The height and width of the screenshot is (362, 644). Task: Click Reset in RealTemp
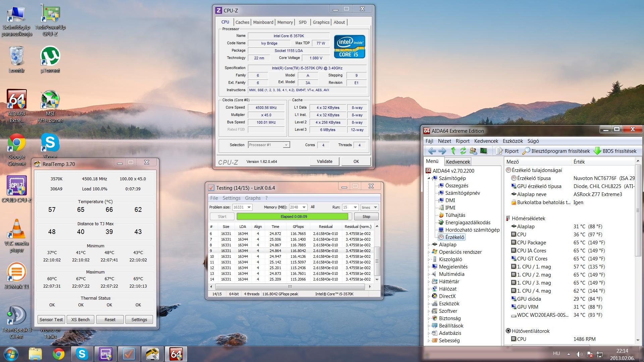coord(110,319)
